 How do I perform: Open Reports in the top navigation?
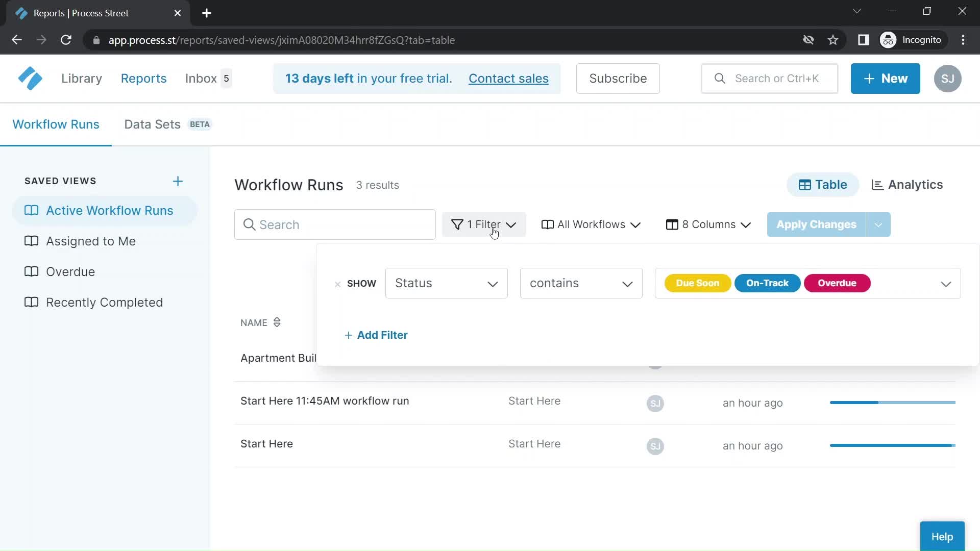(143, 79)
